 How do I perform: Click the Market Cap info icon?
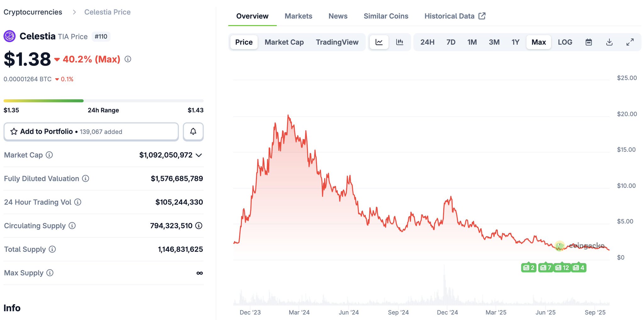click(x=49, y=155)
